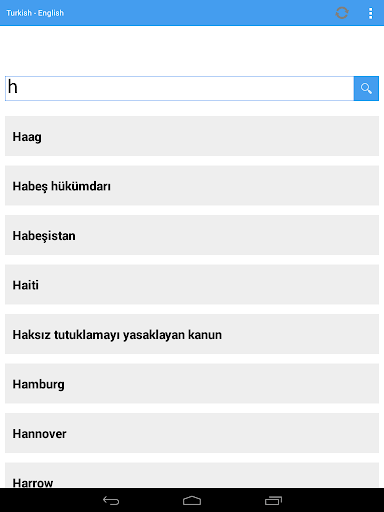This screenshot has height=512, width=384.
Task: Open the 'Habeş hükümdarı' entry
Action: (x=192, y=185)
